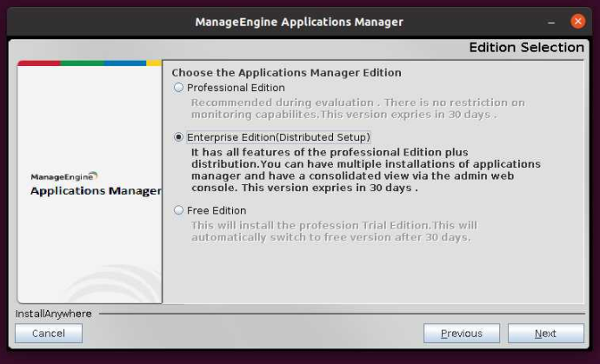Click the Edition Selection header
The height and width of the screenshot is (364, 600).
pyautogui.click(x=526, y=48)
